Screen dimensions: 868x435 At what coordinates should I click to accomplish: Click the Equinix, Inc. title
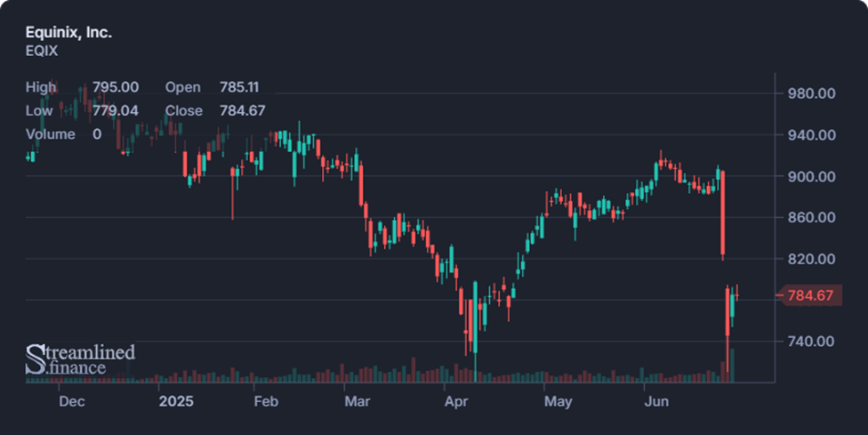(x=68, y=33)
